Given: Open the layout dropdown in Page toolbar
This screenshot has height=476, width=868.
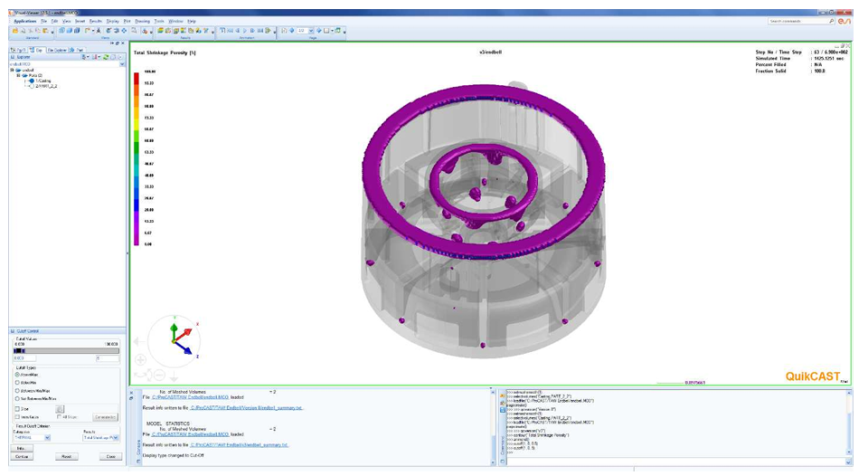Looking at the screenshot, I should tap(332, 31).
